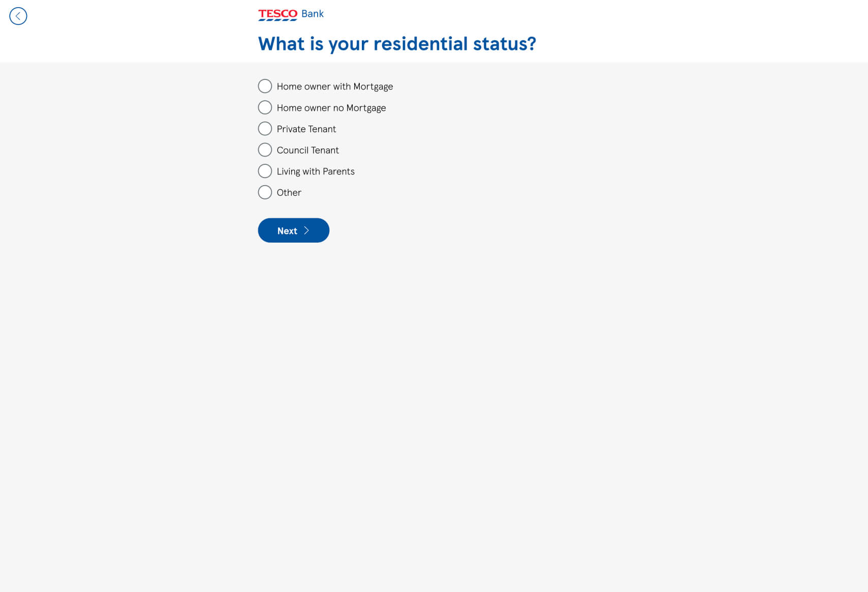The image size is (868, 592).
Task: Pick the Council Tenant radio button
Action: point(265,150)
